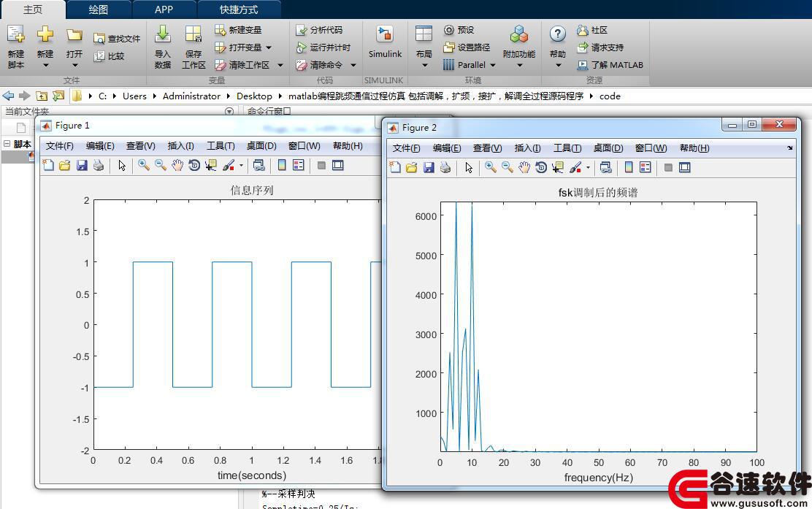Create a variable with 新建变量

(238, 30)
